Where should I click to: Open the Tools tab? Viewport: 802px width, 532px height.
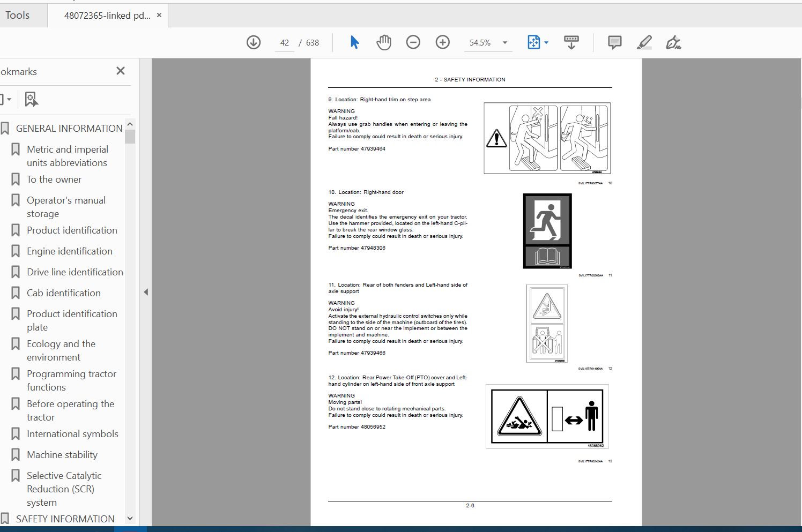18,15
